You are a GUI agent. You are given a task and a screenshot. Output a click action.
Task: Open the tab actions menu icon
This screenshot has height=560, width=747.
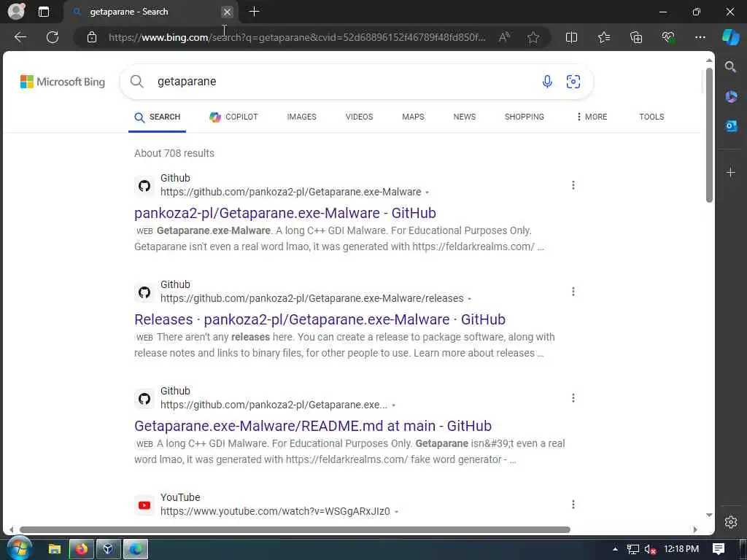(x=43, y=12)
